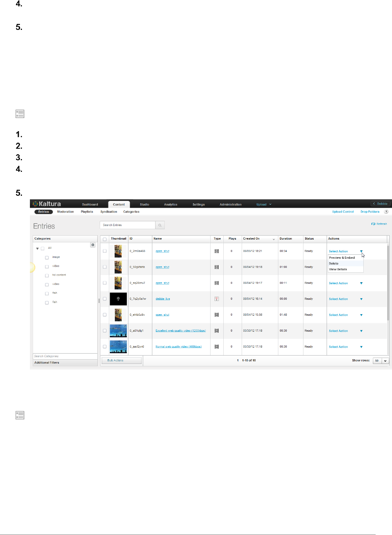The width and height of the screenshot is (392, 535).
Task: Open the Show rows 50 dropdown
Action: (381, 360)
